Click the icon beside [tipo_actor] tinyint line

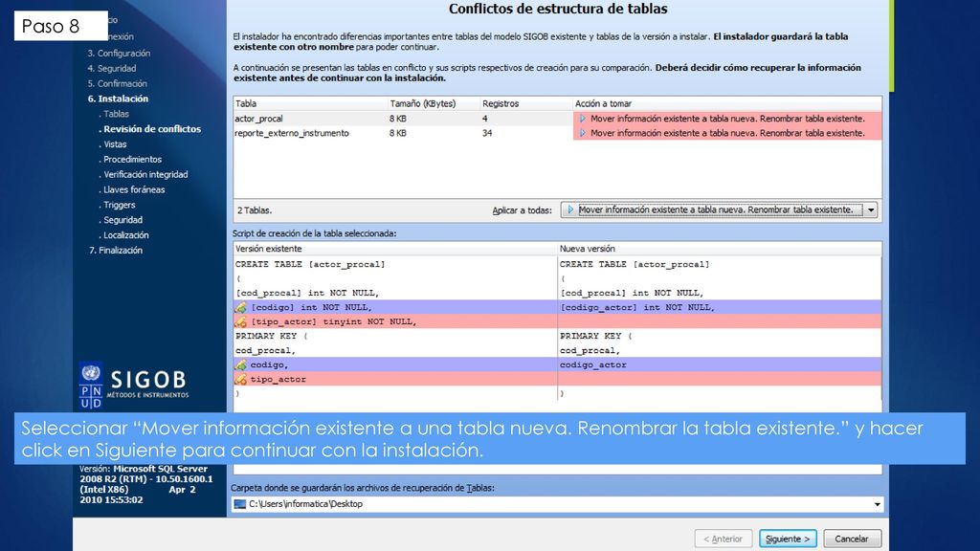[x=240, y=321]
